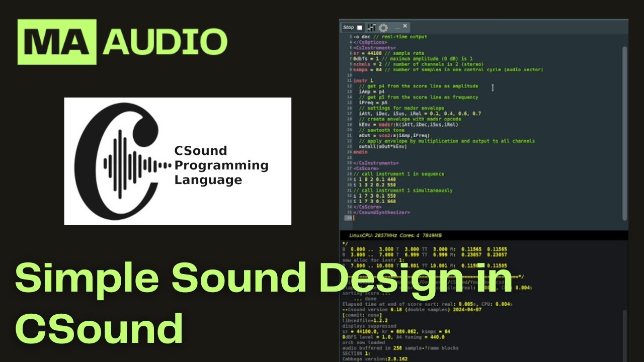The width and height of the screenshot is (644, 362).
Task: Click the 'nchnls = 2' line
Action: (418, 64)
